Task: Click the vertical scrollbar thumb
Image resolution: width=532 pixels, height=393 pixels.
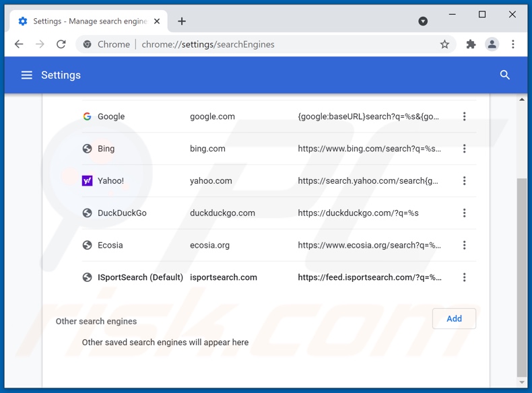Action: (522, 276)
